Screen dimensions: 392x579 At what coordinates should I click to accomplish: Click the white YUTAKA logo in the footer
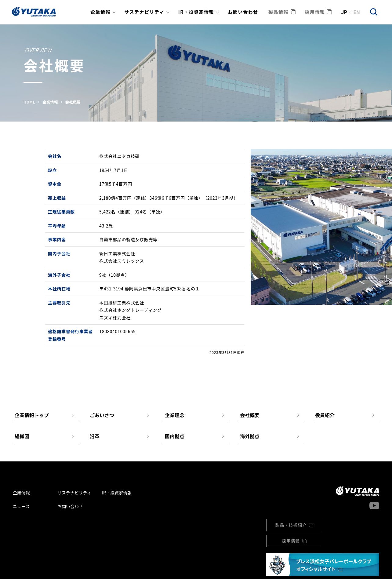click(357, 491)
